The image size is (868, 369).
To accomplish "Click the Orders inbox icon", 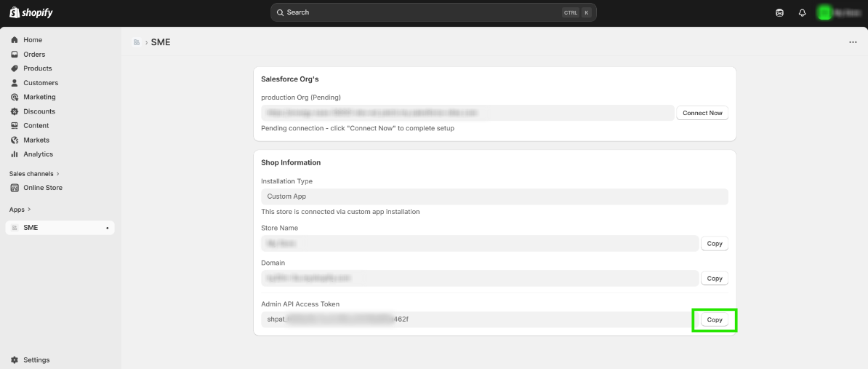I will [x=15, y=55].
